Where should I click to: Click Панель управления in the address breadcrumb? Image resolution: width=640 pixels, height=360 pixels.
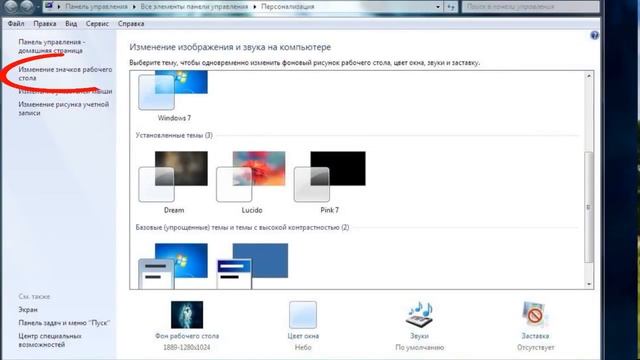(96, 7)
